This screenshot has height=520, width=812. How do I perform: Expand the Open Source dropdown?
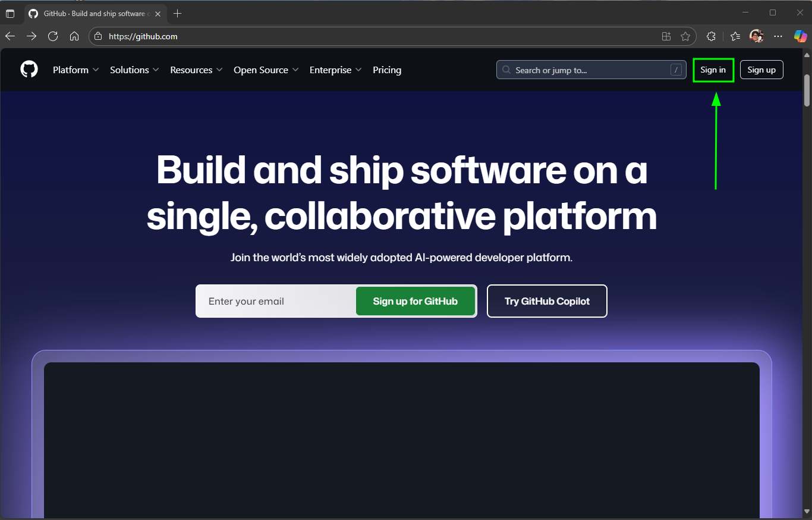pos(266,70)
